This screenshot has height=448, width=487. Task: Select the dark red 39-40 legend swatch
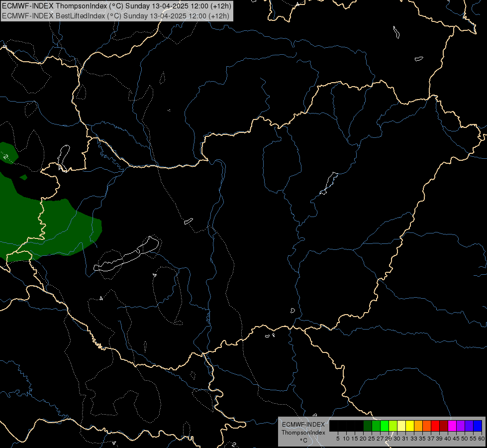point(444,426)
